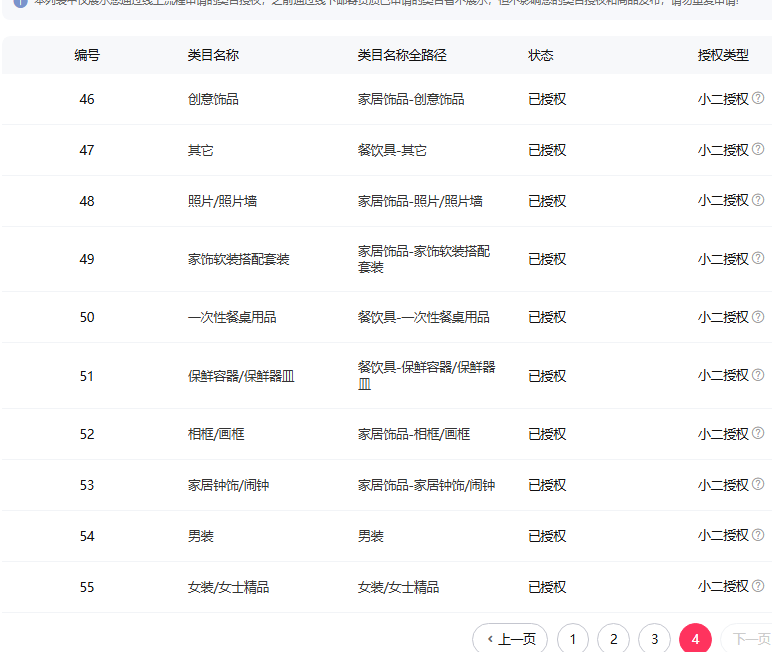Click help icon in 女装/女士精品 row
Screen dimensions: 772x652
tap(758, 586)
